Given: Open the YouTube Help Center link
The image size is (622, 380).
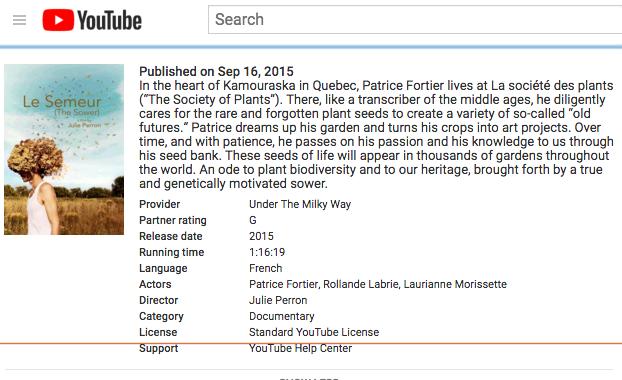Looking at the screenshot, I should click(300, 348).
